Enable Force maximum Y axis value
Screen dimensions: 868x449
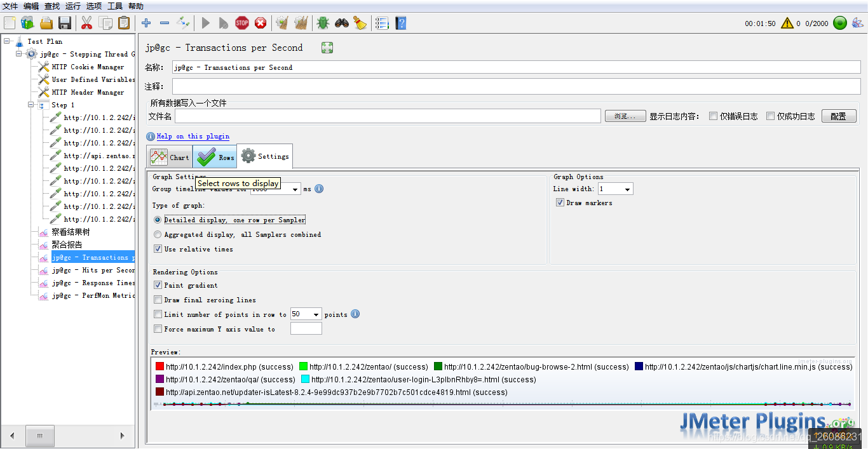pyautogui.click(x=158, y=329)
